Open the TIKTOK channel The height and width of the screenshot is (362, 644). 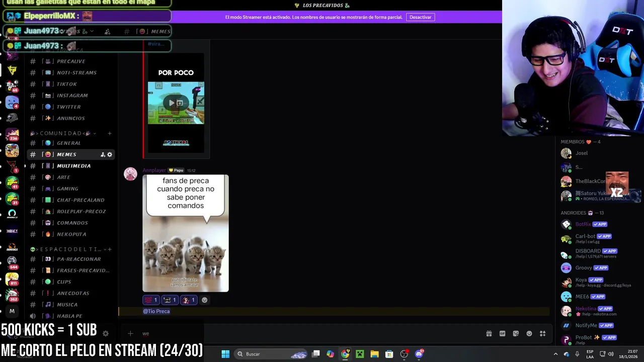click(71, 84)
